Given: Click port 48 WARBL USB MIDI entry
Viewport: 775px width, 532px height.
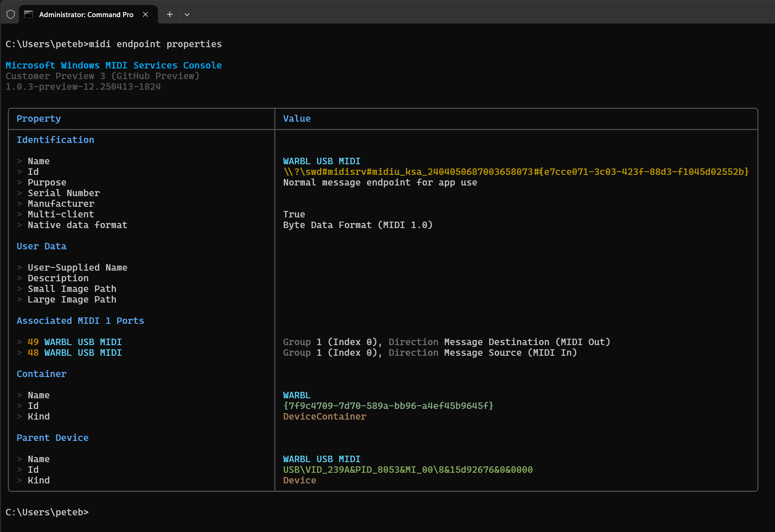Looking at the screenshot, I should (x=74, y=353).
